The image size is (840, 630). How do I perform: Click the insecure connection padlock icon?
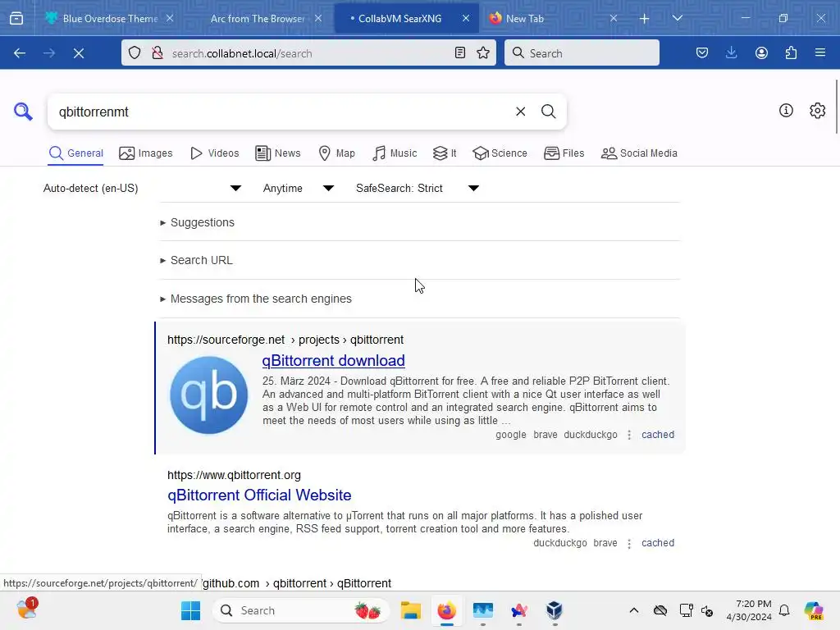(157, 53)
